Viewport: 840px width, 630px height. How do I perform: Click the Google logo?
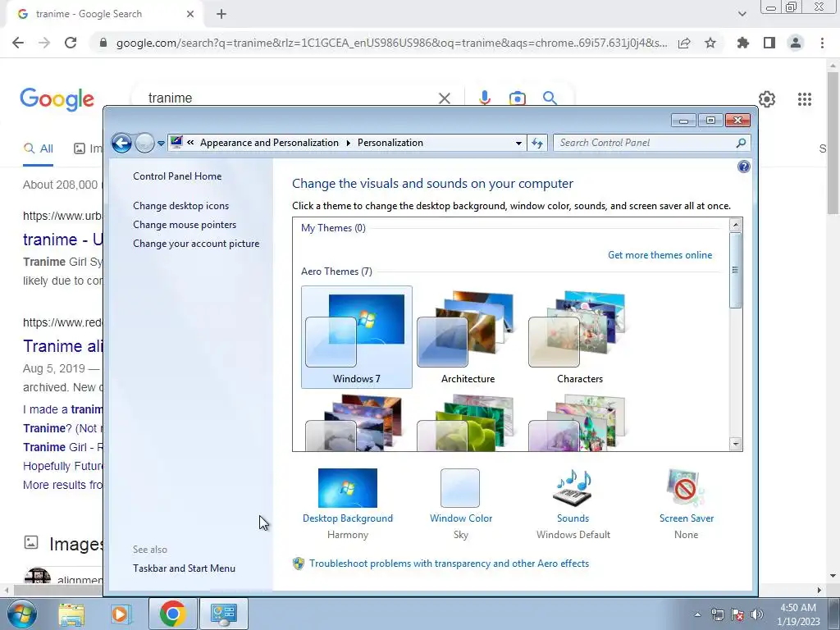coord(57,99)
